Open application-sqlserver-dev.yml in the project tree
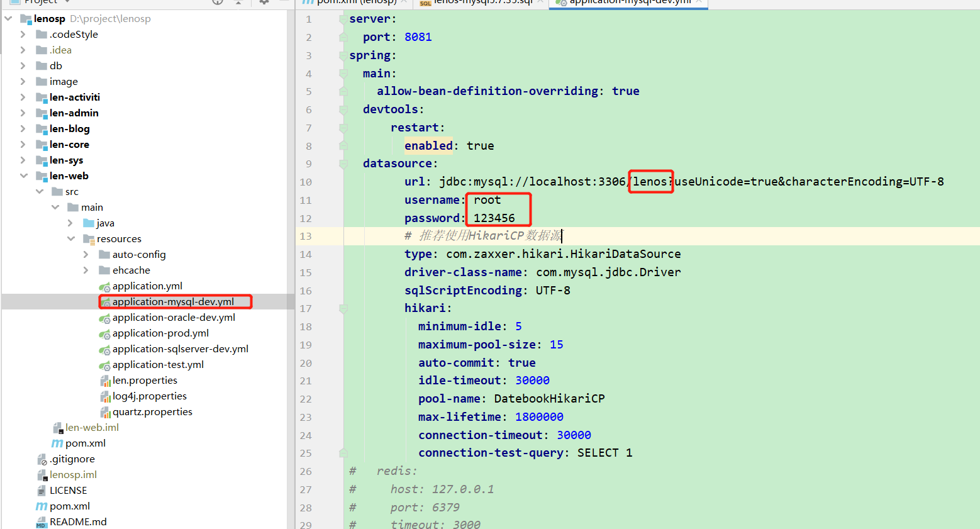Image resolution: width=980 pixels, height=529 pixels. click(x=181, y=349)
